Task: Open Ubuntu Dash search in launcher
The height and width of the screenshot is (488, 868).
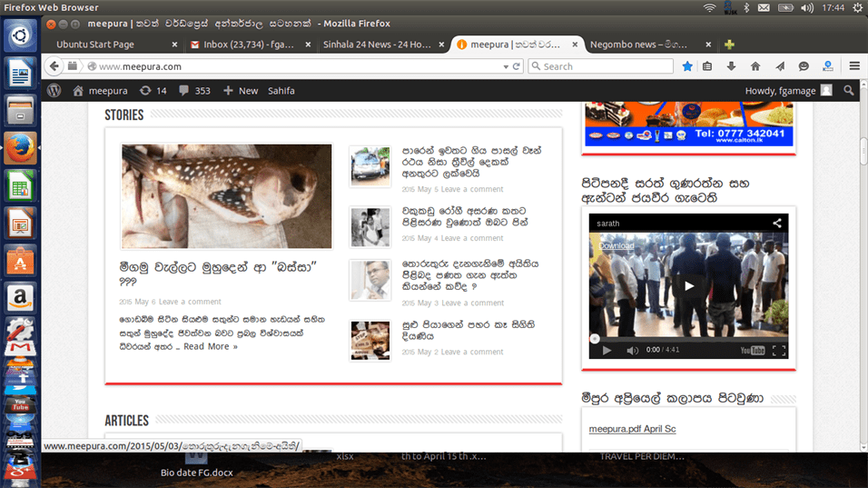Action: 21,35
